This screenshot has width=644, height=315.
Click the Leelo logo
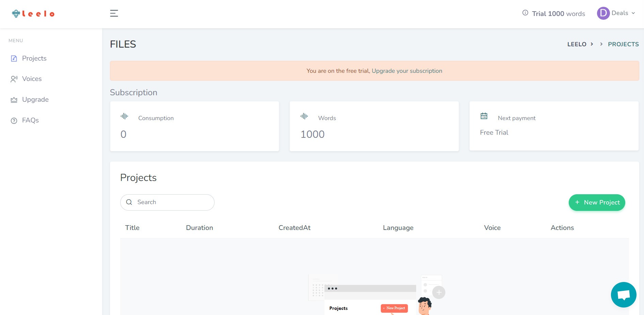pos(33,14)
